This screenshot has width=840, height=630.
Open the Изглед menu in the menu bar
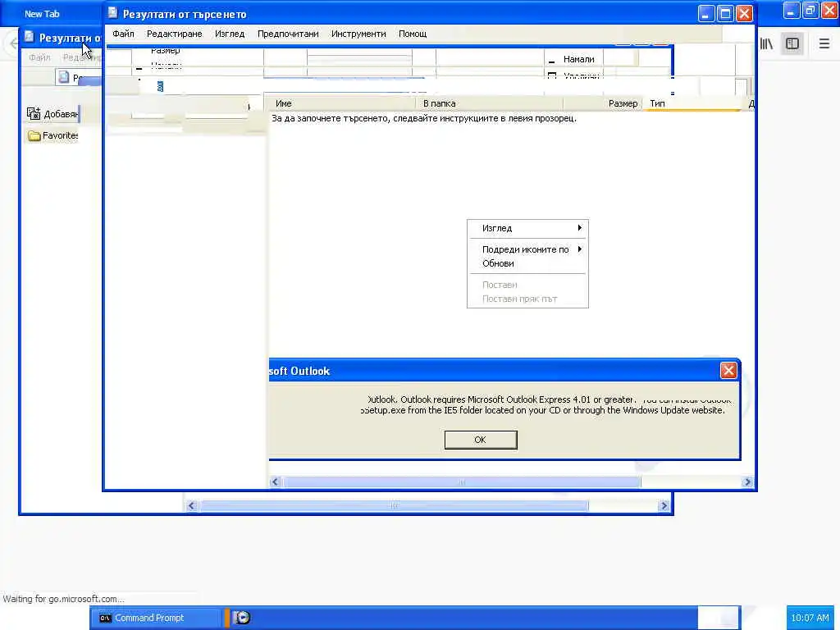click(230, 34)
